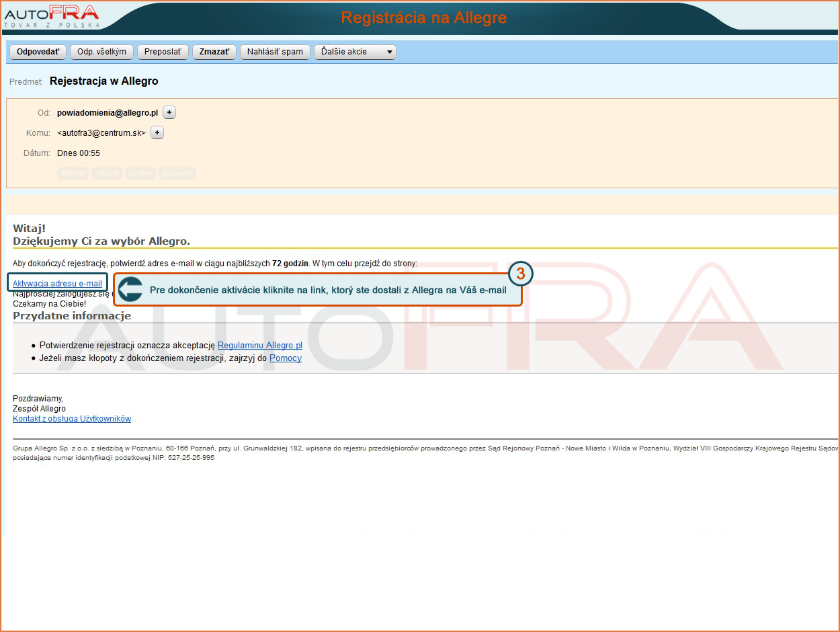
Task: Click Odp. všetkým to reply all
Action: pos(101,52)
